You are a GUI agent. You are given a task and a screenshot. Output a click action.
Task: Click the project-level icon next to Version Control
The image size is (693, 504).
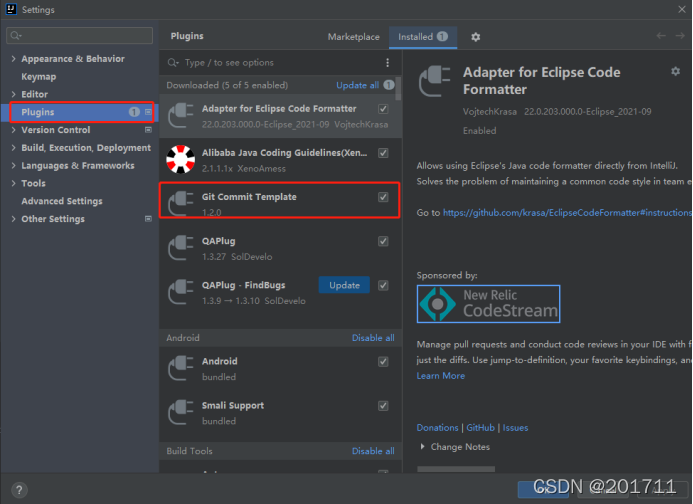pyautogui.click(x=148, y=130)
